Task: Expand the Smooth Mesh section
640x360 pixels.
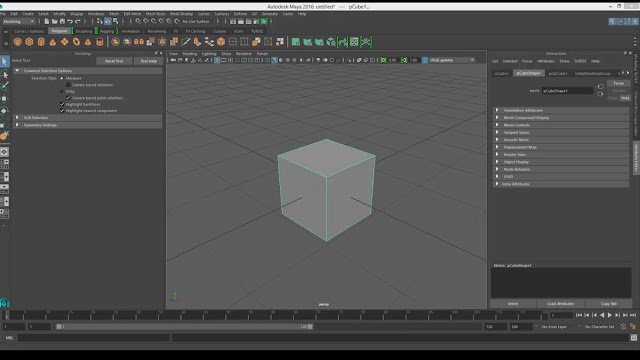Action: tap(497, 140)
